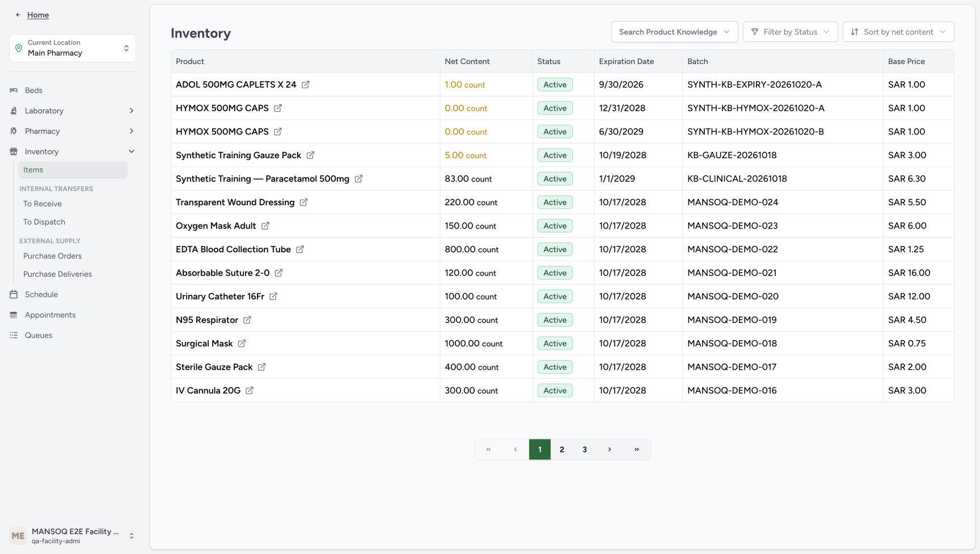
Task: Go to Purchase Orders
Action: pos(52,256)
